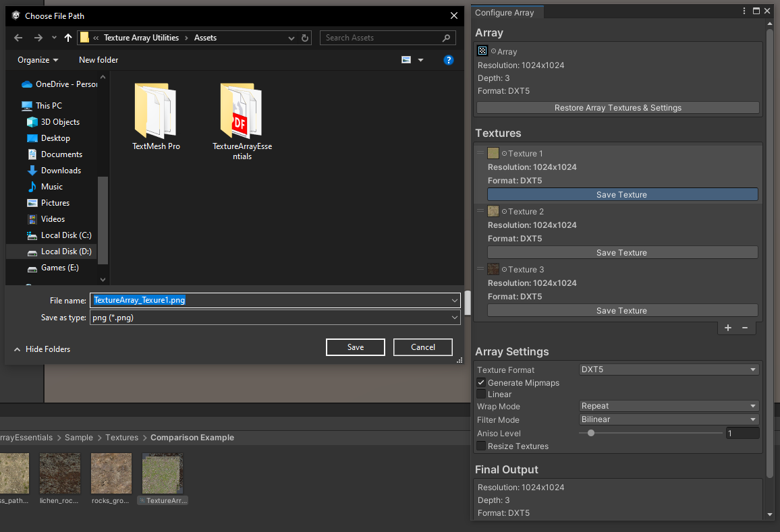This screenshot has height=532, width=780.
Task: Click the Aniso Level slider handle
Action: (591, 434)
